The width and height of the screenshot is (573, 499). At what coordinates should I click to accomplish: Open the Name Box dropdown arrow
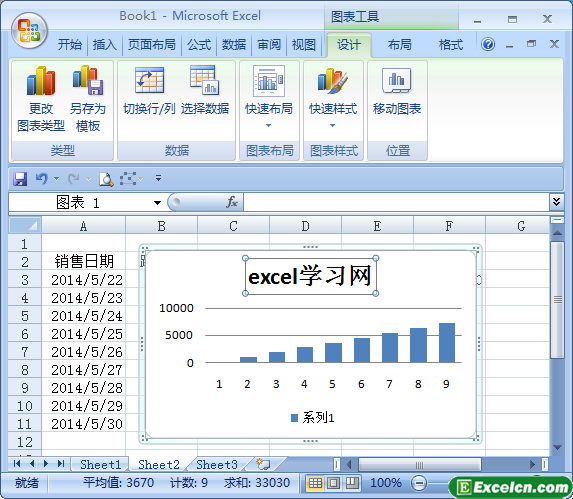[158, 203]
